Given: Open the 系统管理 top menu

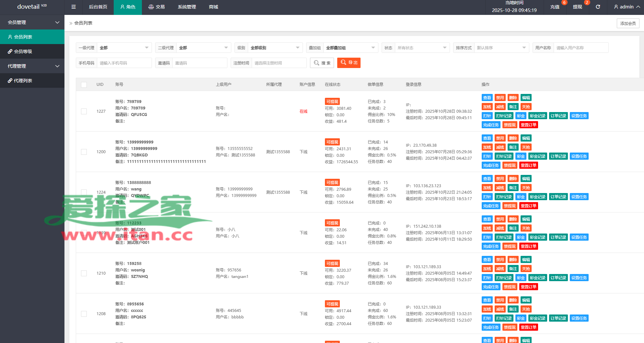Looking at the screenshot, I should (187, 7).
